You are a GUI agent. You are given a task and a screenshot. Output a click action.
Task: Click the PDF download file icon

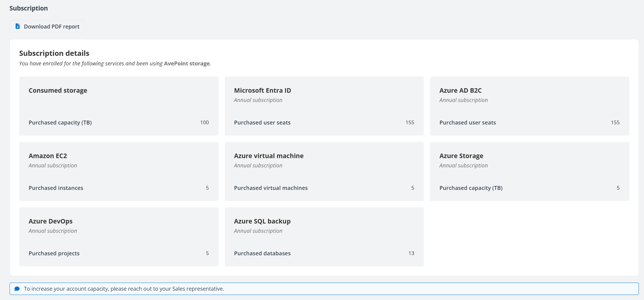18,26
